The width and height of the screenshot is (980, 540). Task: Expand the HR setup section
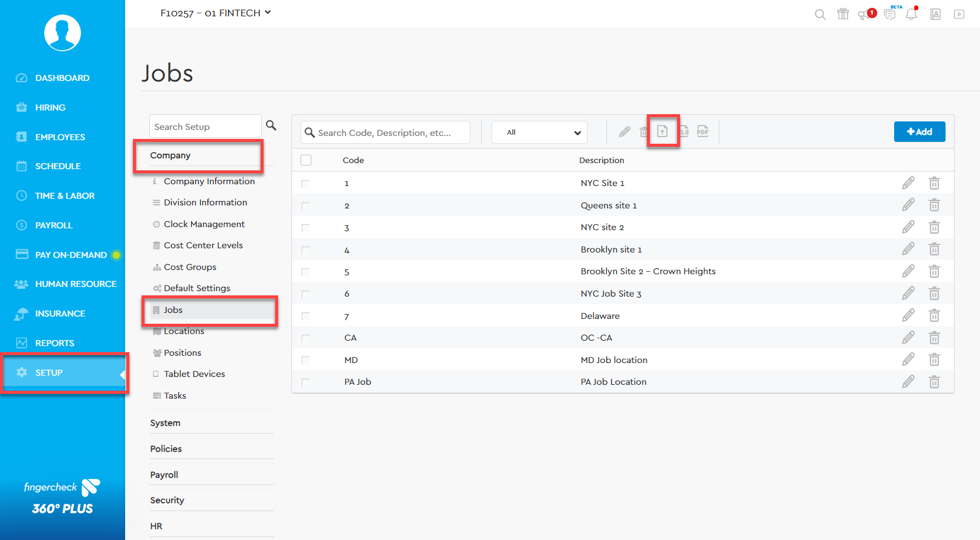coord(212,526)
